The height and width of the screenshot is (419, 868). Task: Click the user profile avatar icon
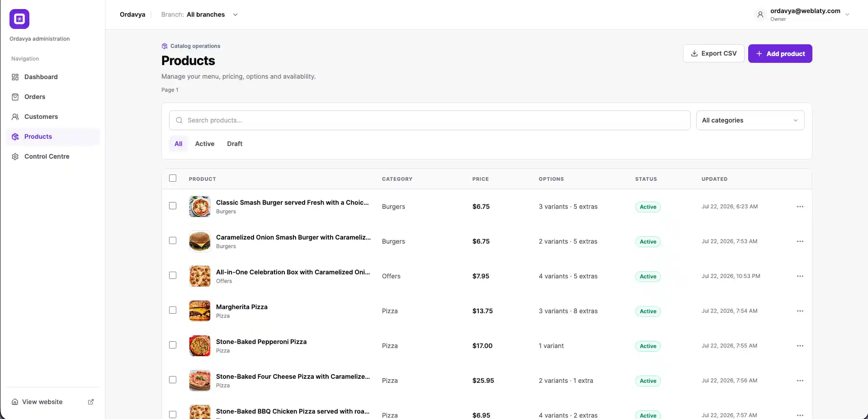(x=760, y=14)
